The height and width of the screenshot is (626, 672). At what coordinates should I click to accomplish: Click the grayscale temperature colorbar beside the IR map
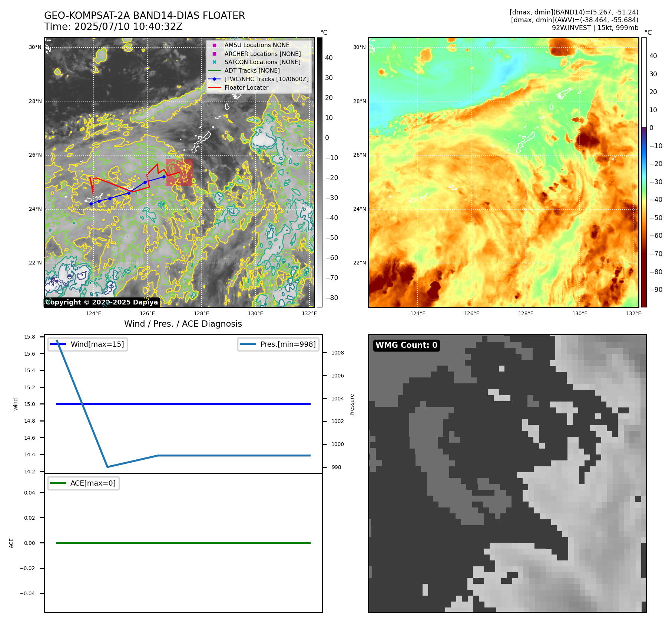[x=320, y=172]
